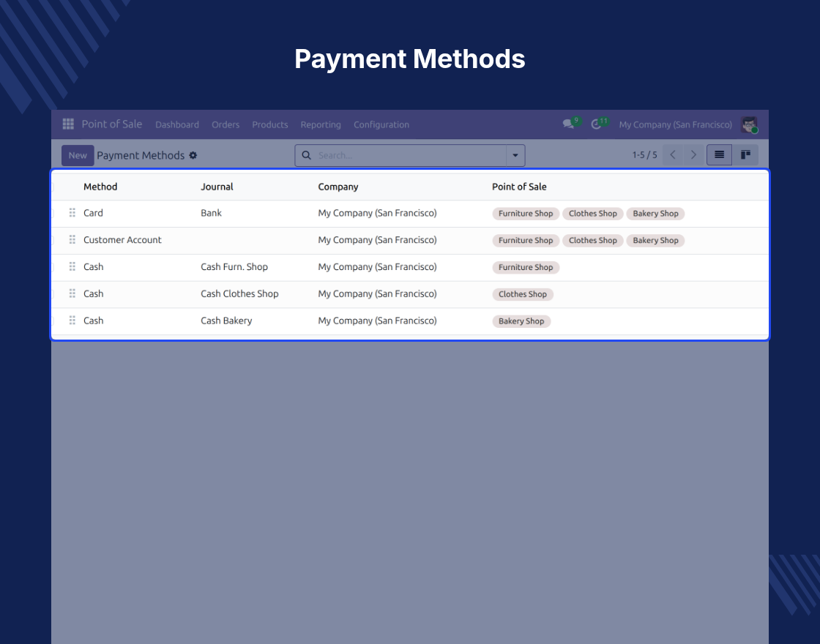Open the activities clock icon
Screen dimensions: 820x644
(596, 124)
